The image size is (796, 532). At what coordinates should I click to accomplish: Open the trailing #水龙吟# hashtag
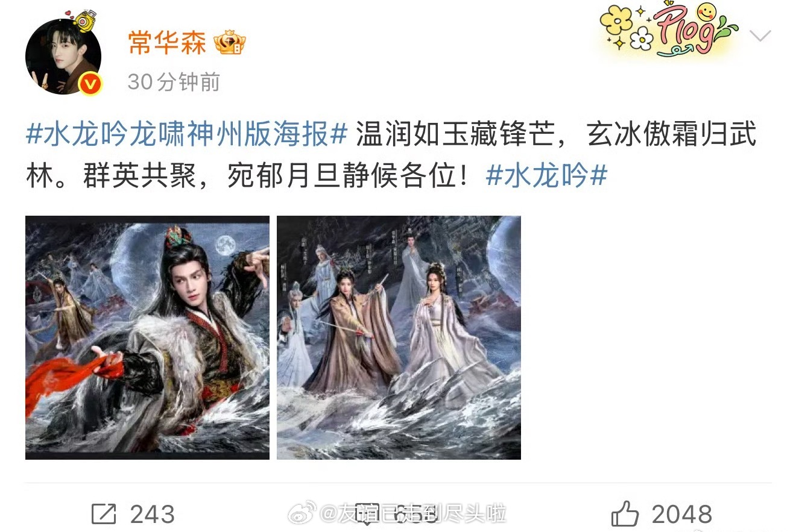click(x=546, y=176)
